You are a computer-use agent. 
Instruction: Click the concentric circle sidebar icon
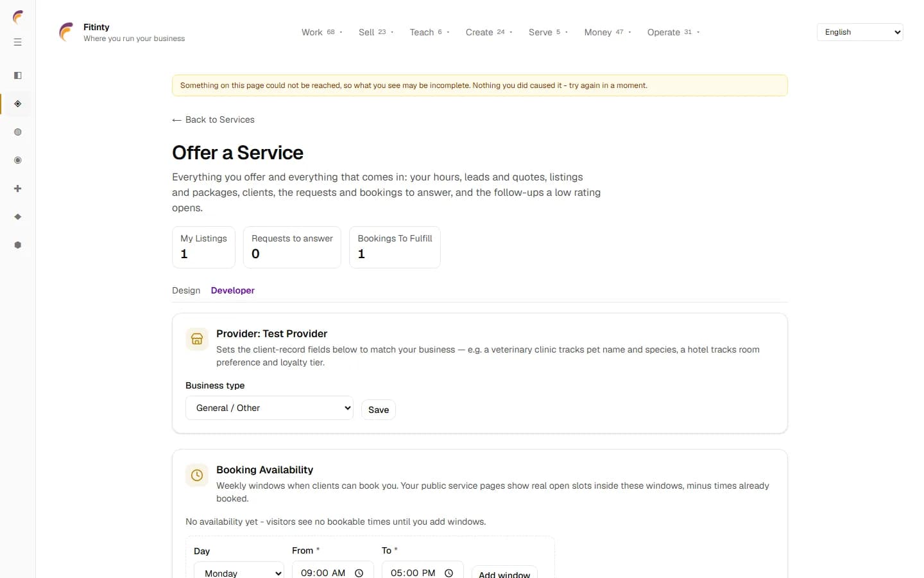[x=18, y=161]
